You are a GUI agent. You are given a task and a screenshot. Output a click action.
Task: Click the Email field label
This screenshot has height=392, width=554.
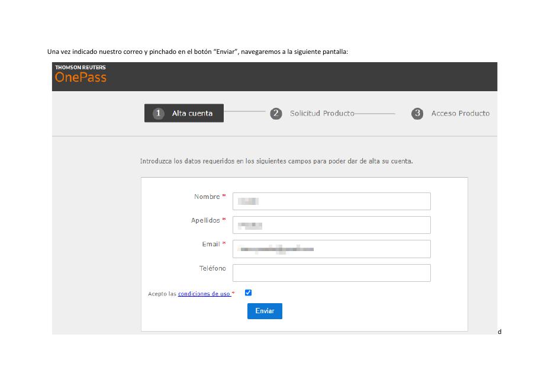tap(211, 244)
